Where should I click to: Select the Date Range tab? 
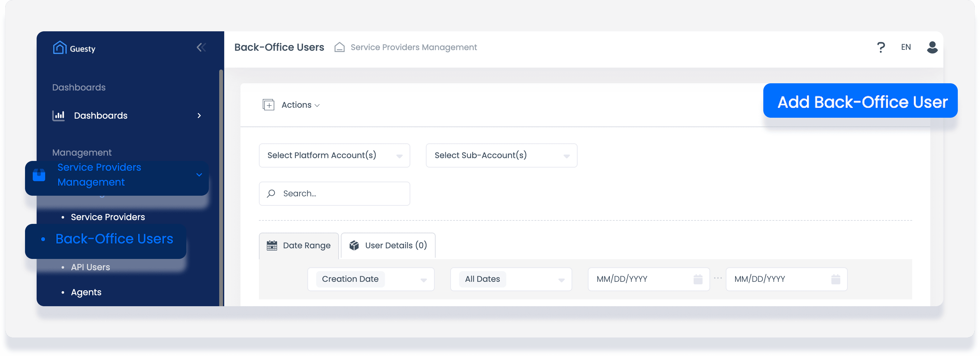(x=299, y=245)
